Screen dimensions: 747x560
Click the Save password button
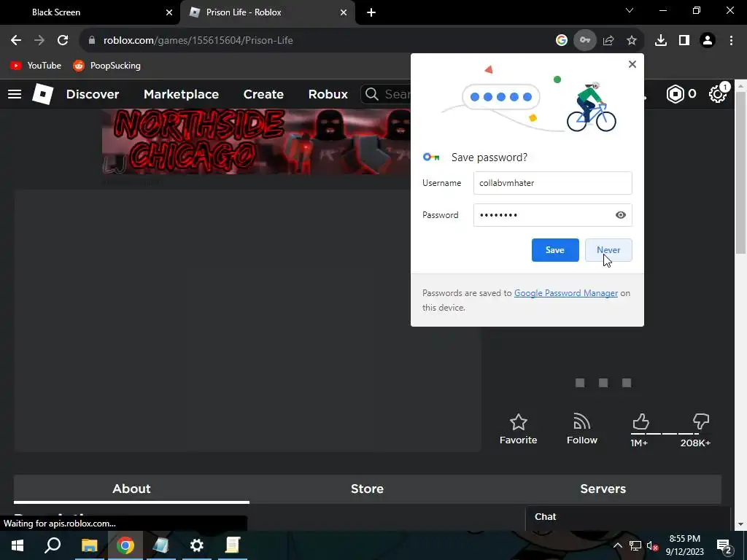555,250
